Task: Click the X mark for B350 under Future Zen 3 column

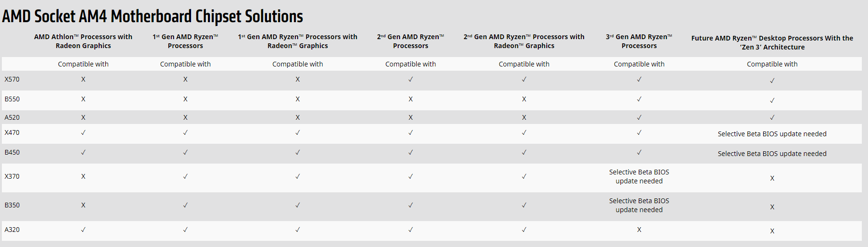Action: click(x=772, y=207)
